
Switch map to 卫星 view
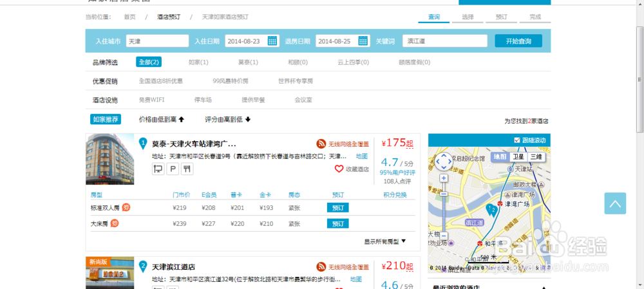(518, 157)
